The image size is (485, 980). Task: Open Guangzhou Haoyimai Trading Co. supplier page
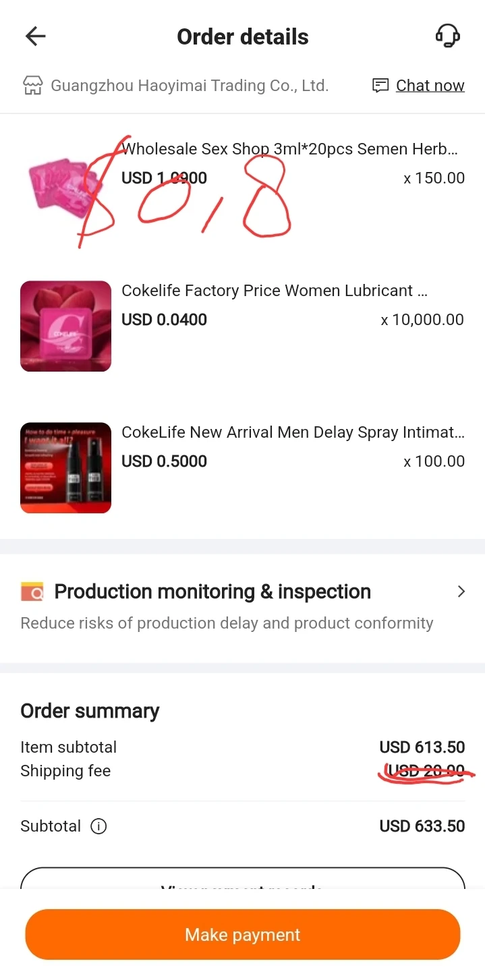(190, 86)
